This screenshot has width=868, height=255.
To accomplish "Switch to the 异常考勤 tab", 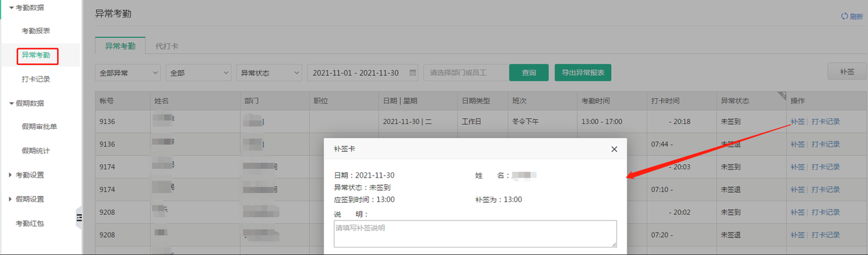I will click(120, 46).
